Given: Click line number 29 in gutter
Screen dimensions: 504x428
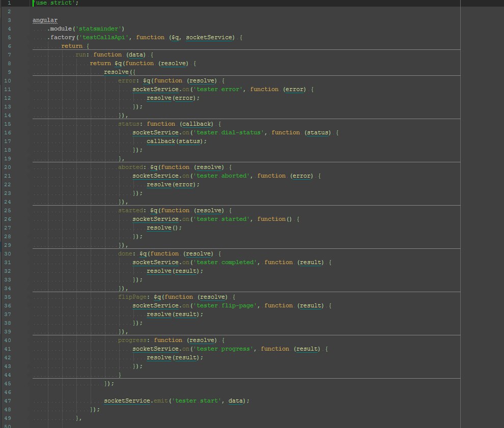Looking at the screenshot, I should click(x=8, y=245).
